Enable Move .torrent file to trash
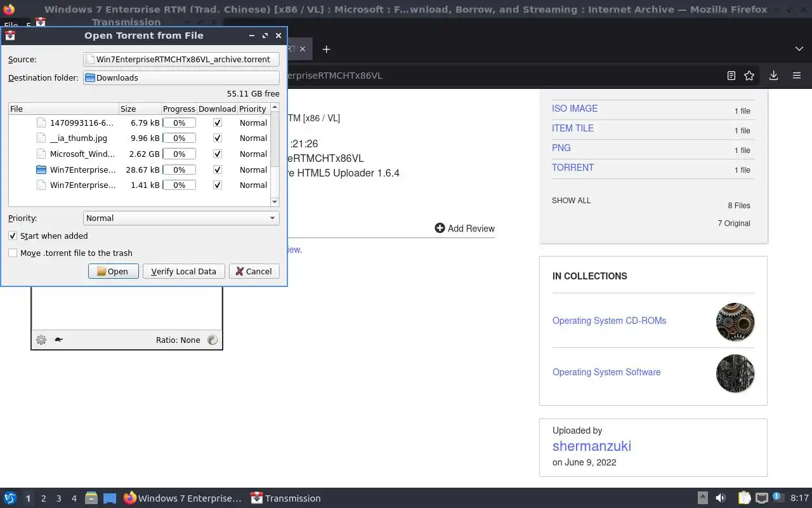Image resolution: width=812 pixels, height=508 pixels. [13, 253]
